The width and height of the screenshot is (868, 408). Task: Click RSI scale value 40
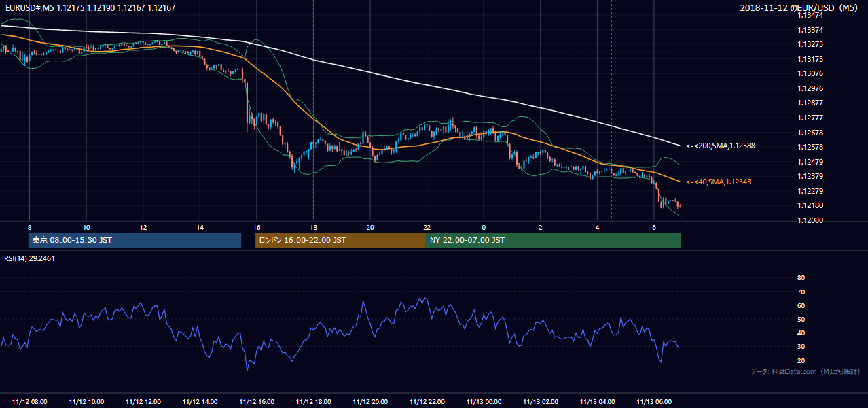click(x=801, y=333)
